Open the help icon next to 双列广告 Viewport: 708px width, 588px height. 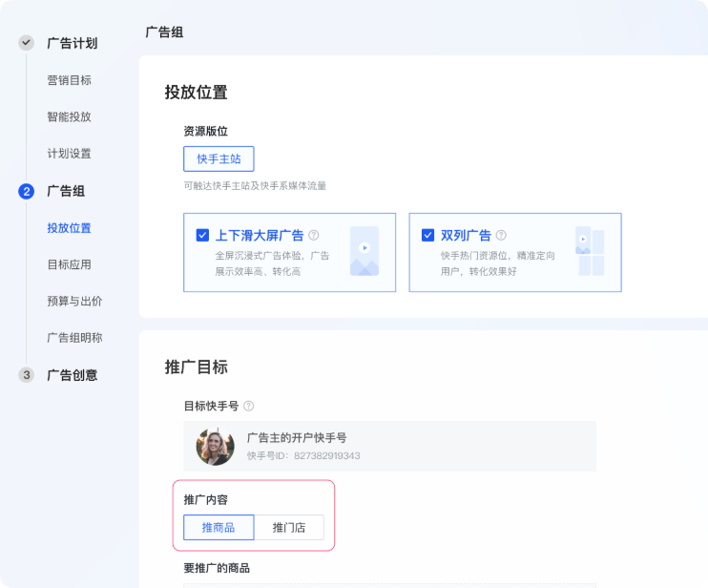point(501,235)
